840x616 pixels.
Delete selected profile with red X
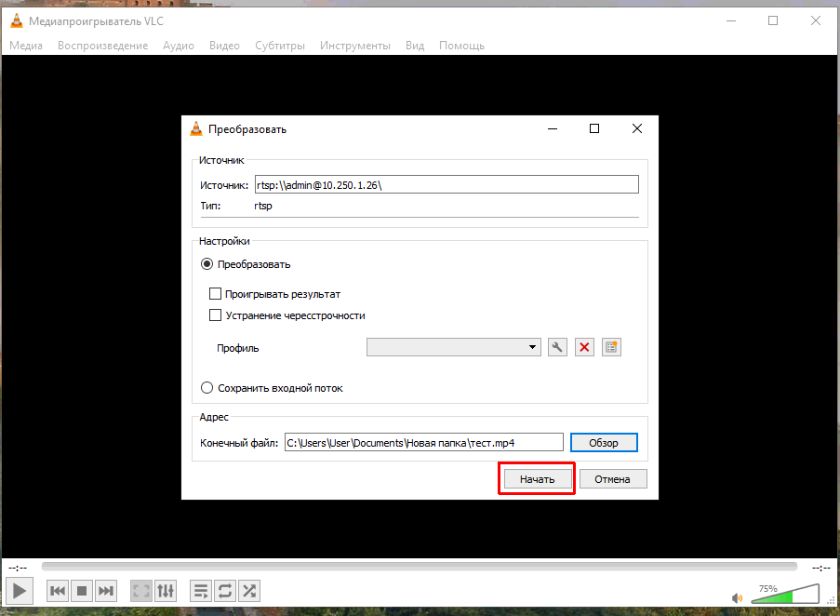[584, 347]
